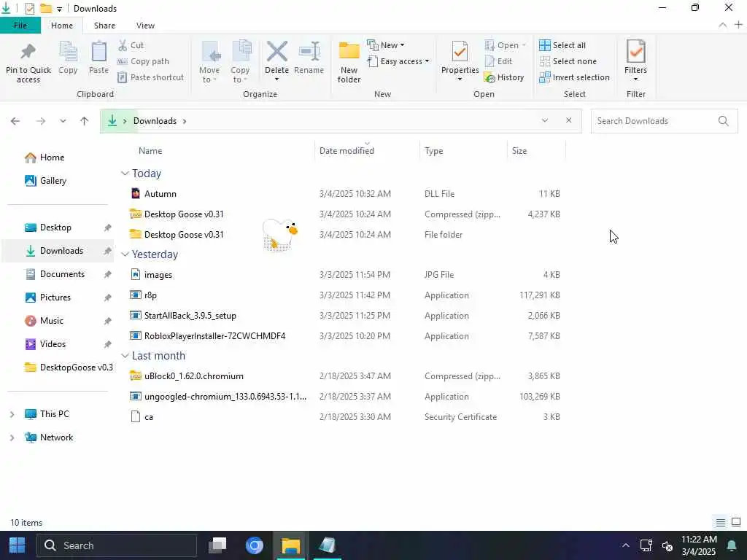Viewport: 747px width, 560px height.
Task: Collapse the ribbon with the up chevron
Action: pos(723,26)
